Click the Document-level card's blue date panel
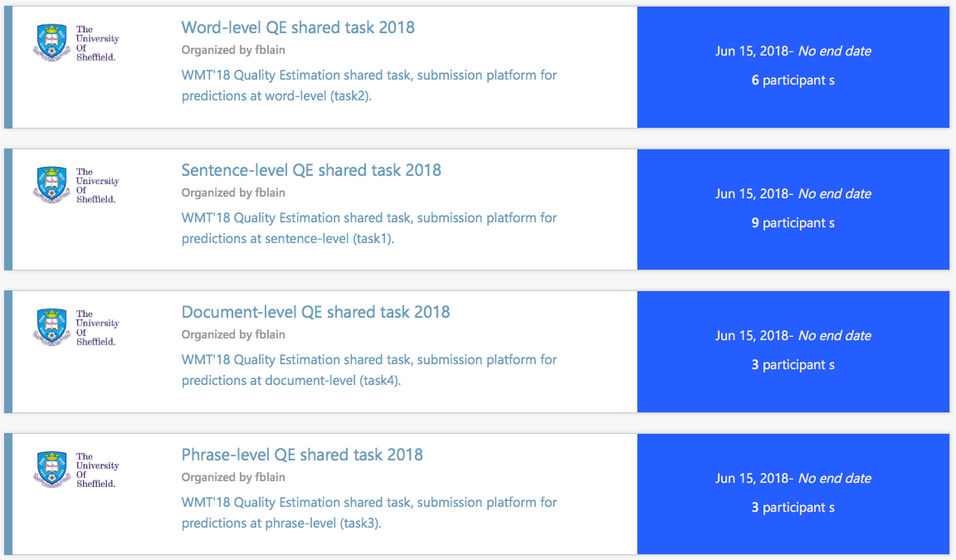Screen dimensions: 956x560 point(793,352)
